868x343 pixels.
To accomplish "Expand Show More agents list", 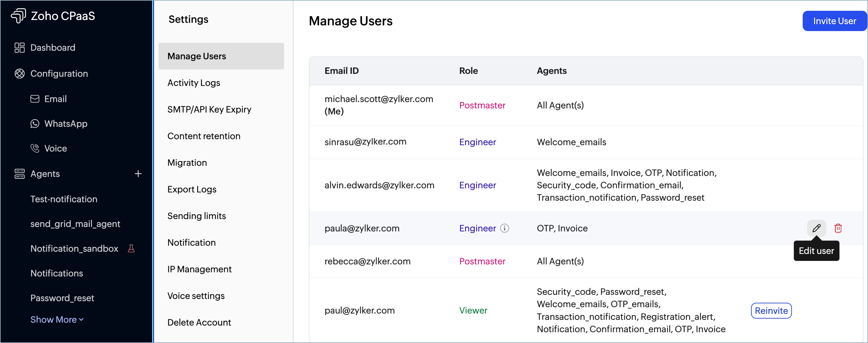I will (x=57, y=319).
